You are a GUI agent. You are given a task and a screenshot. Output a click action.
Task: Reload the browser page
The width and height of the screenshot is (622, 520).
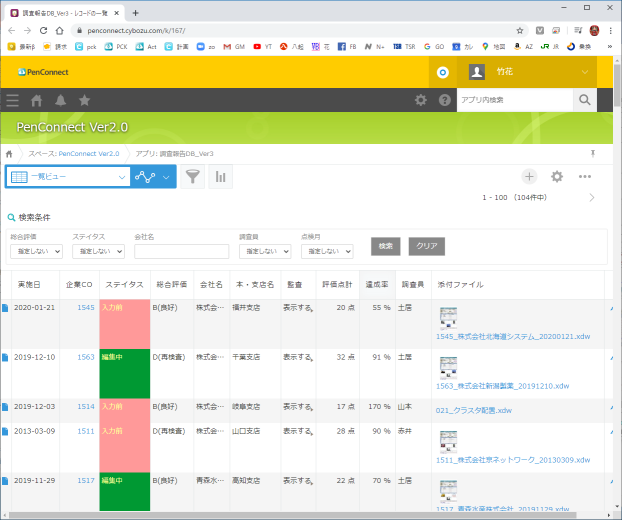click(x=44, y=31)
